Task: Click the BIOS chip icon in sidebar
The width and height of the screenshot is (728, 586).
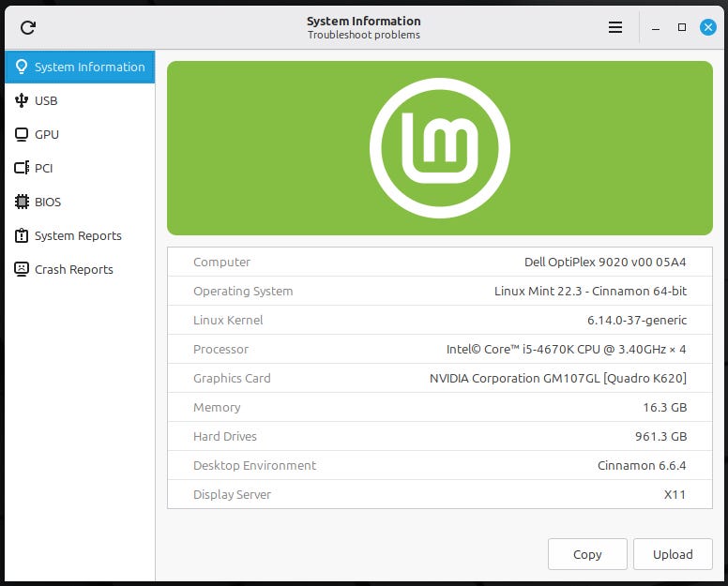Action: [22, 202]
